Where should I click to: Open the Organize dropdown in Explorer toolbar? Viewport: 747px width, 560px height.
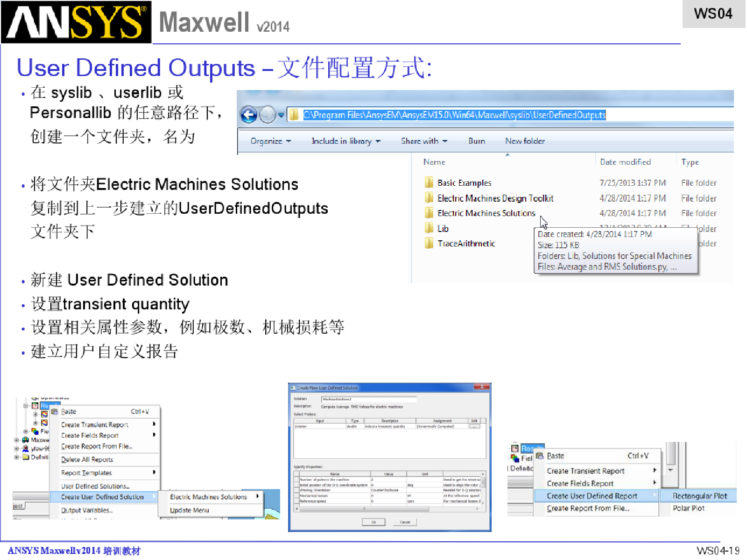tap(271, 141)
